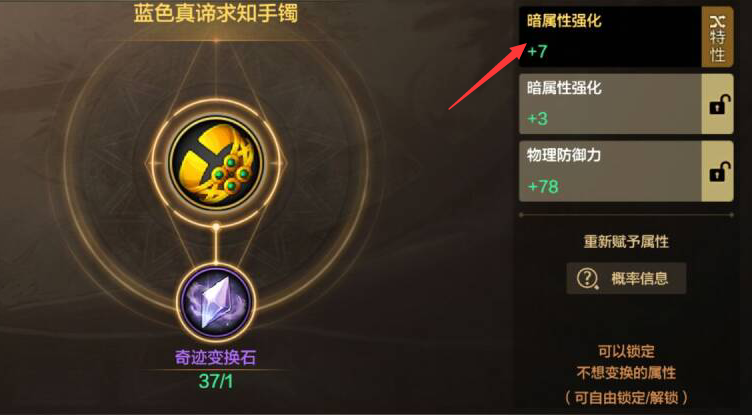
Task: Select the 物理防御力 attribute entry
Action: coord(610,171)
